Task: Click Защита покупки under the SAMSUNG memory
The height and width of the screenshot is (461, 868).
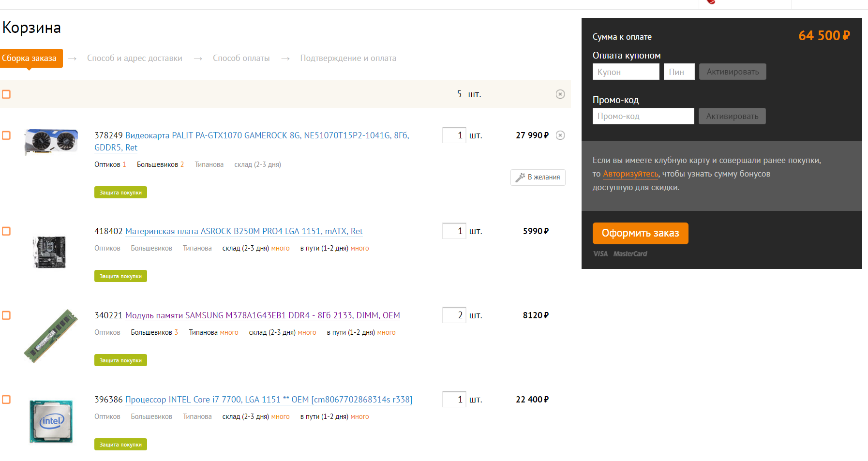Action: [120, 360]
